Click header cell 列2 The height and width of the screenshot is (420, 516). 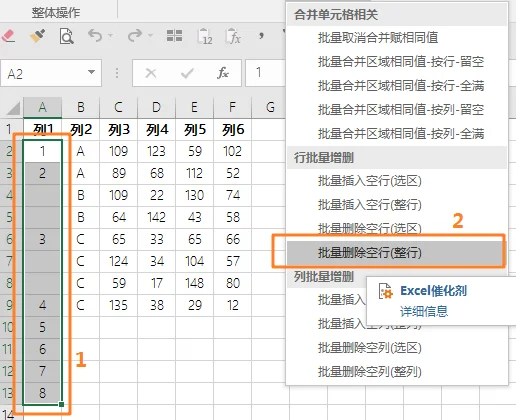[80, 129]
